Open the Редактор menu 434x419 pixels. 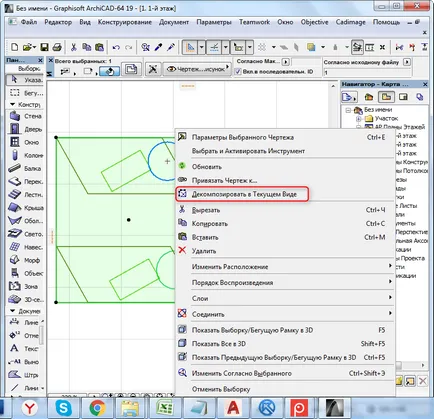[x=58, y=22]
